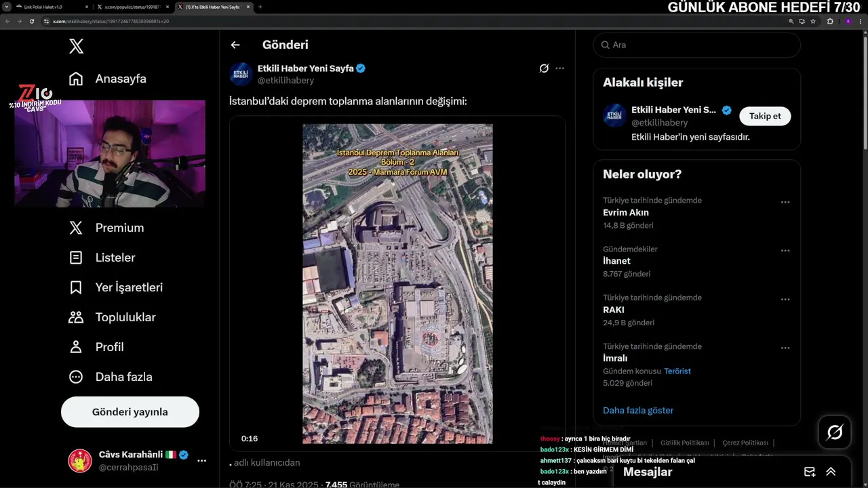Open floating Grok button
Screen dimensions: 868x488
tap(835, 432)
